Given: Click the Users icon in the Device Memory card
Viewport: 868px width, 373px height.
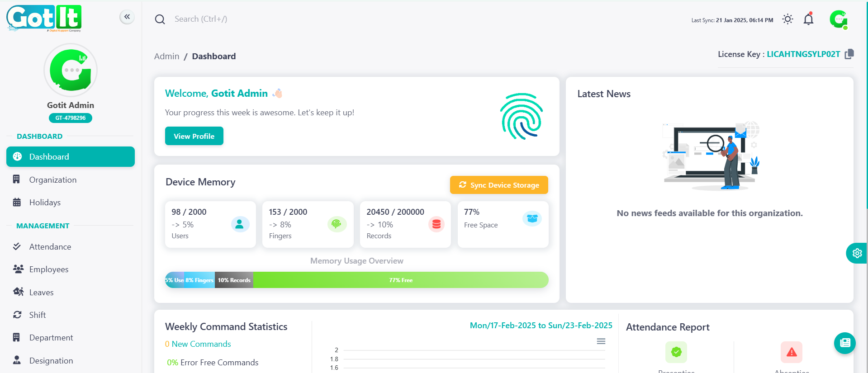Looking at the screenshot, I should pyautogui.click(x=240, y=224).
